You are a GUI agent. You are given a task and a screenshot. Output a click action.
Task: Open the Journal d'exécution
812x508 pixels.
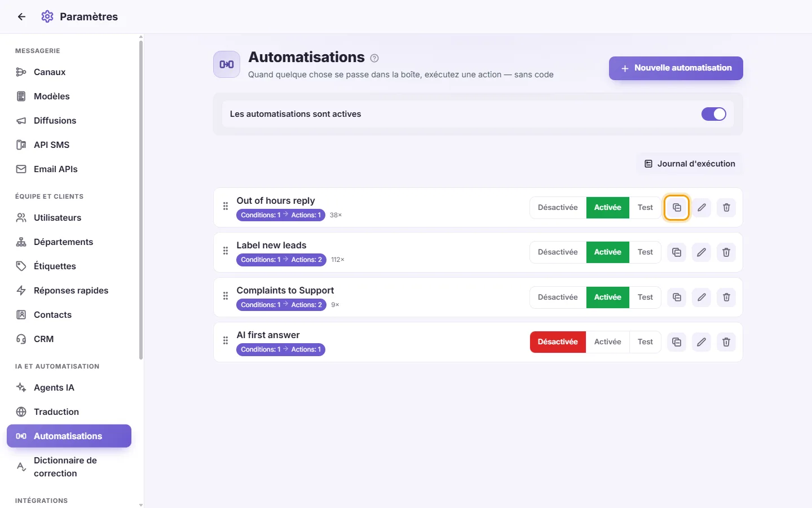coord(690,164)
